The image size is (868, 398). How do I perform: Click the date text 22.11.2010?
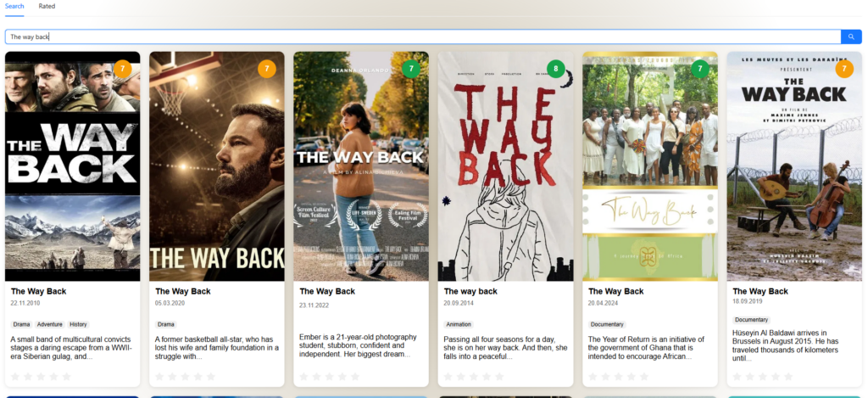click(x=25, y=303)
